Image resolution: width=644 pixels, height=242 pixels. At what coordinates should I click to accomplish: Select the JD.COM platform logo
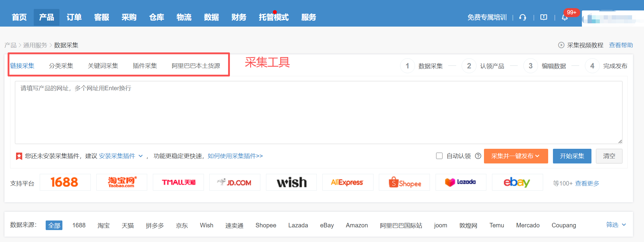tap(235, 182)
